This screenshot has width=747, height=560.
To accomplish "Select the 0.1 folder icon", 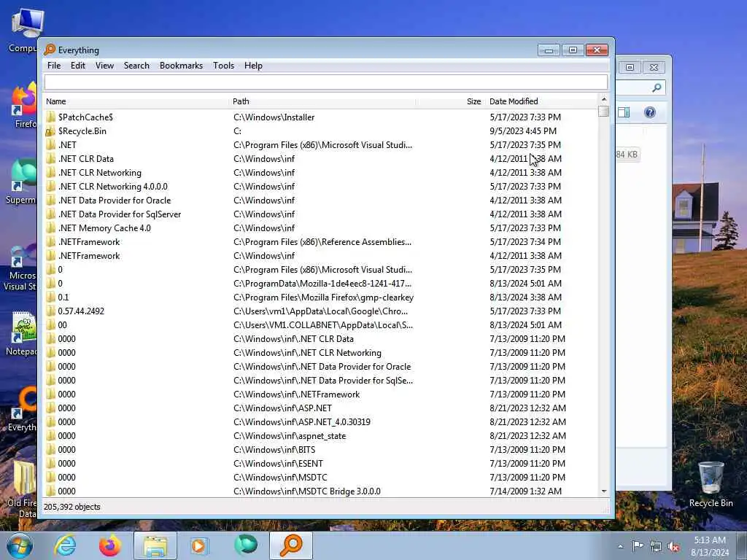I will [x=50, y=297].
